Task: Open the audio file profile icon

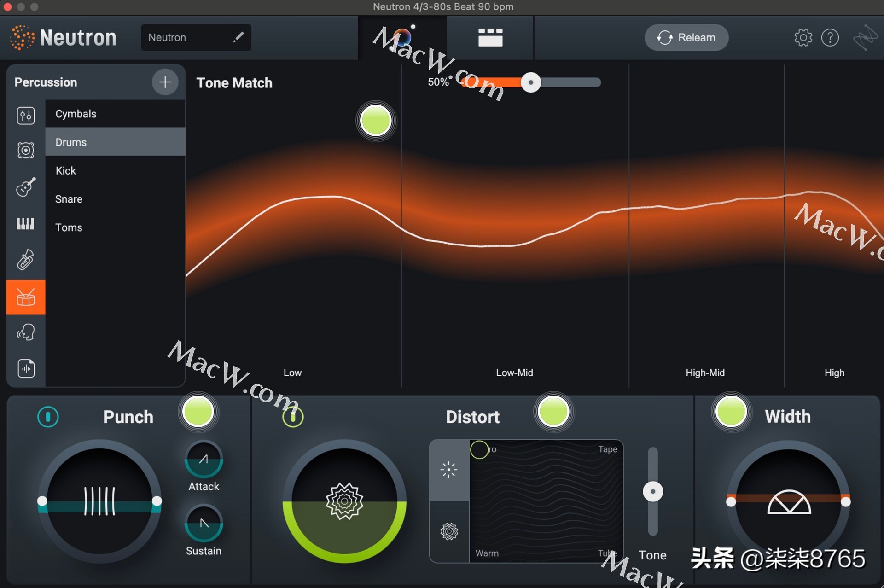Action: 26,368
